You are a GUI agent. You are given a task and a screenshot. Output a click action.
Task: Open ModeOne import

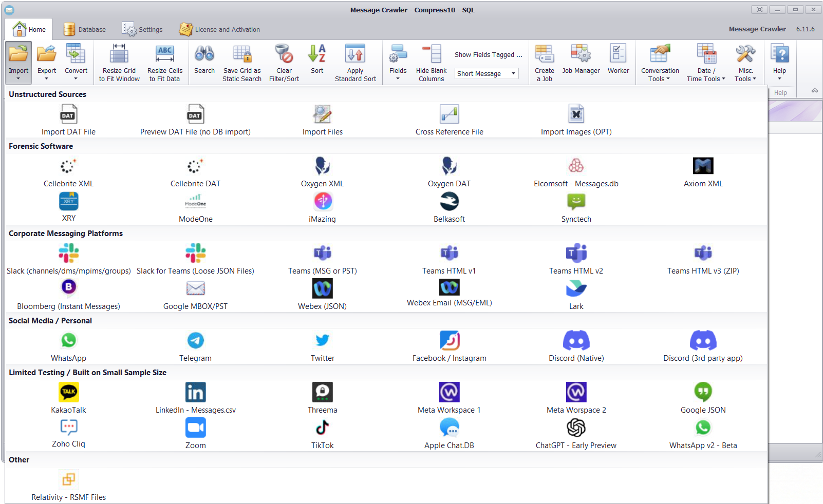click(x=195, y=208)
